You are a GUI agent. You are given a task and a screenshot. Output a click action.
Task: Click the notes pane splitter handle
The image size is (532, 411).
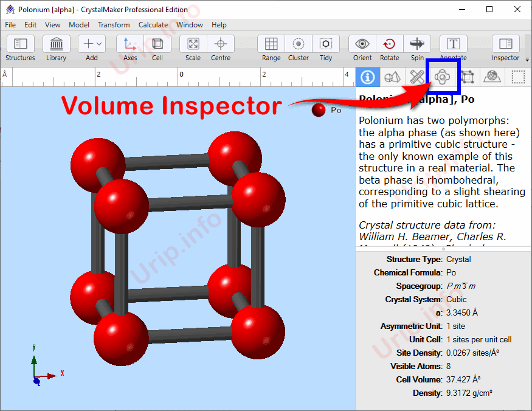[443, 249]
